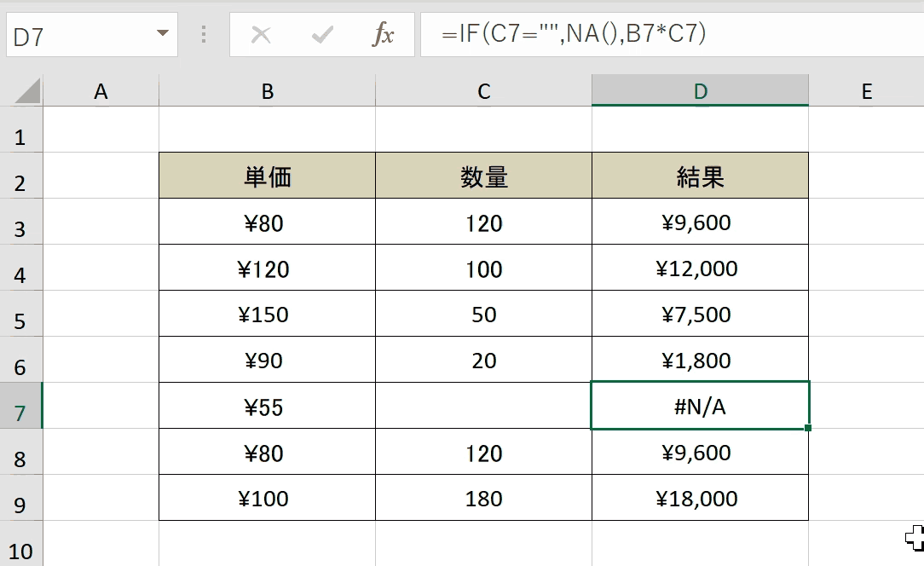Select column B header

[267, 91]
